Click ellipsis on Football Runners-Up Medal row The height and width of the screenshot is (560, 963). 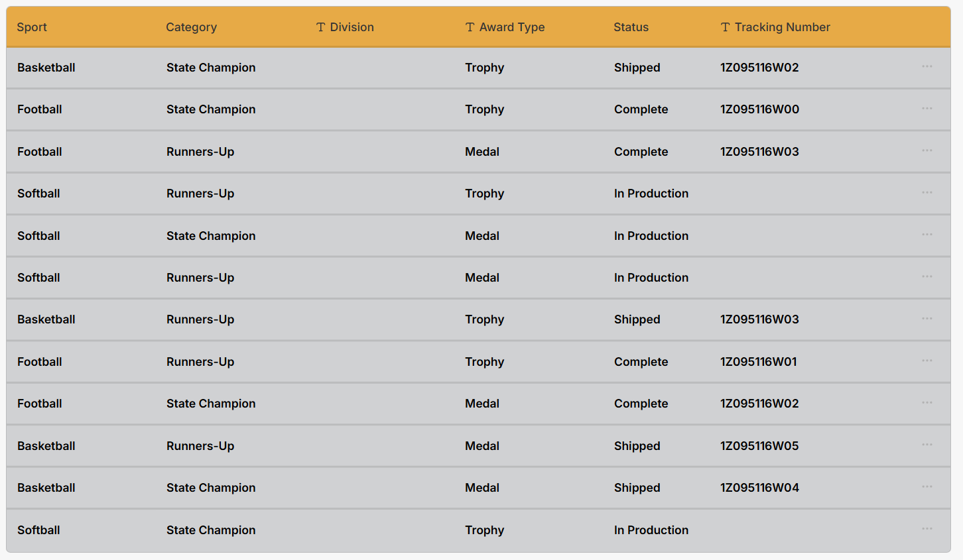[927, 151]
